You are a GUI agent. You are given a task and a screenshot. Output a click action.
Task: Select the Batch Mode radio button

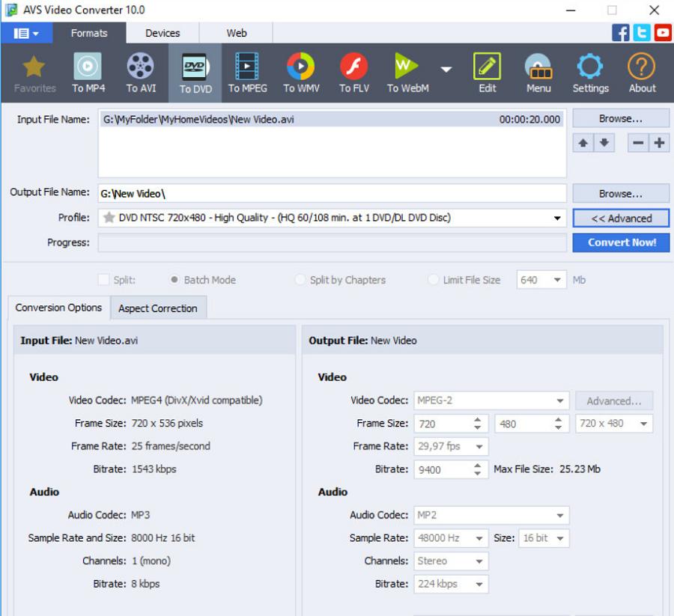click(174, 280)
